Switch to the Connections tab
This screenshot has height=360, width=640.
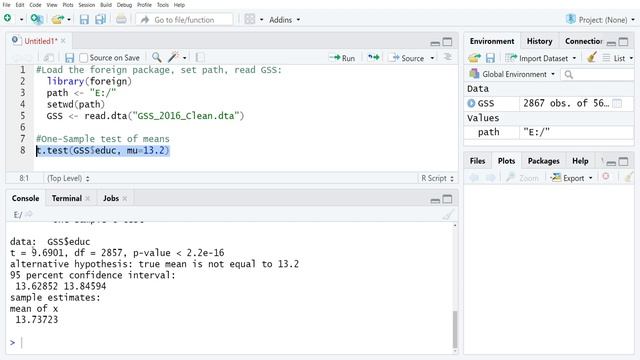pyautogui.click(x=584, y=41)
